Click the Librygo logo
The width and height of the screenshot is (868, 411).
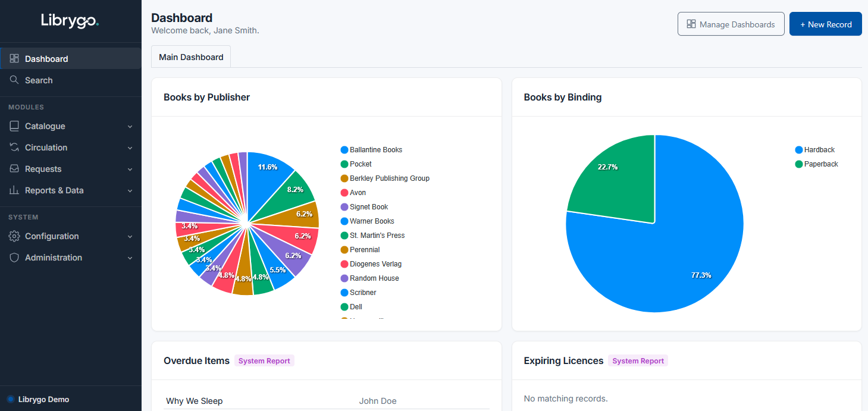click(x=70, y=21)
